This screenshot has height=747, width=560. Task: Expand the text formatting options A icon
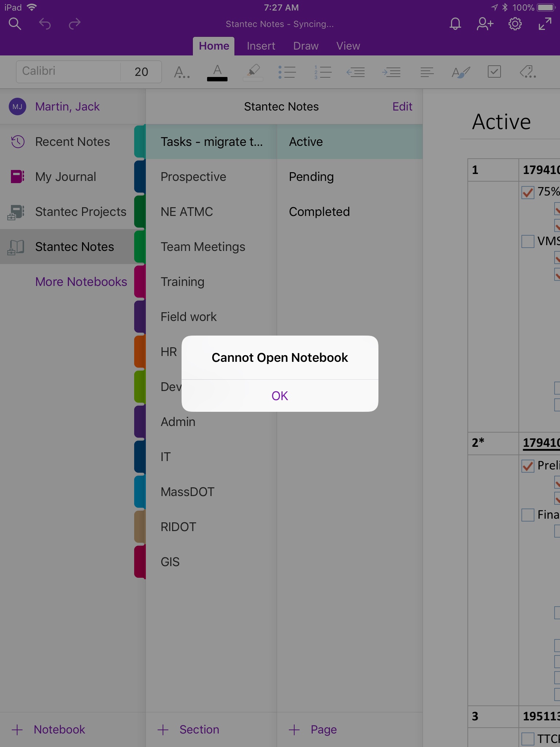coord(182,72)
